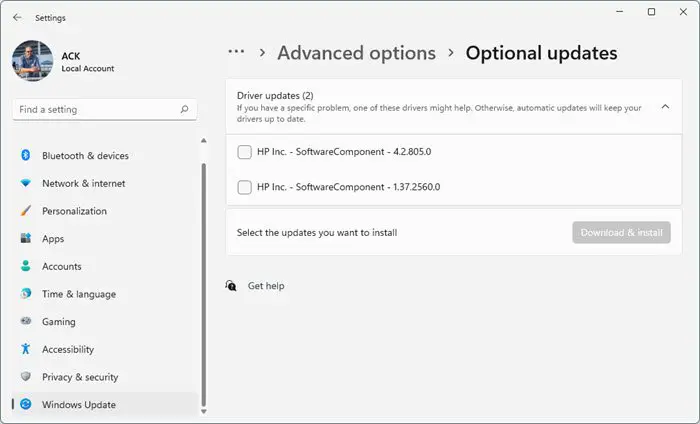The width and height of the screenshot is (700, 424).
Task: Click the Find a setting search box
Action: [95, 109]
